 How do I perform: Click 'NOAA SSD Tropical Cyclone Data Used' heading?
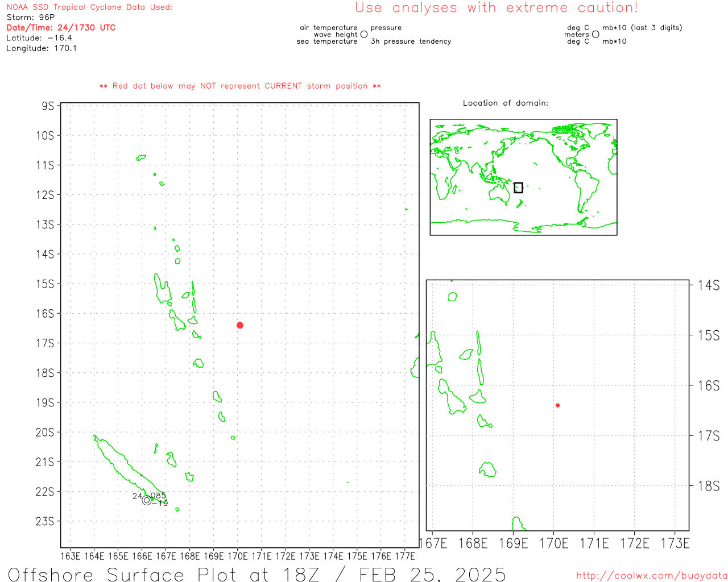click(89, 7)
